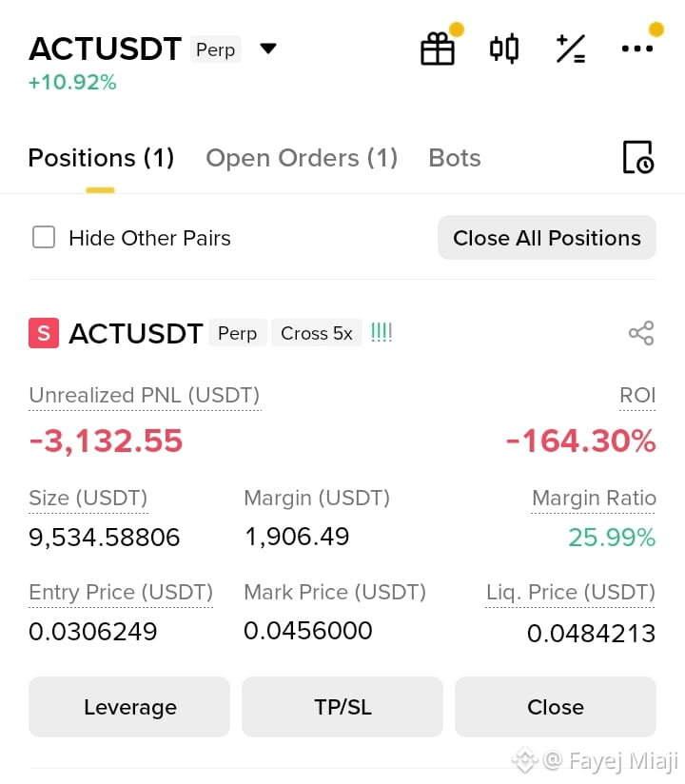
Task: Share the ACTUSDT position
Action: (641, 333)
